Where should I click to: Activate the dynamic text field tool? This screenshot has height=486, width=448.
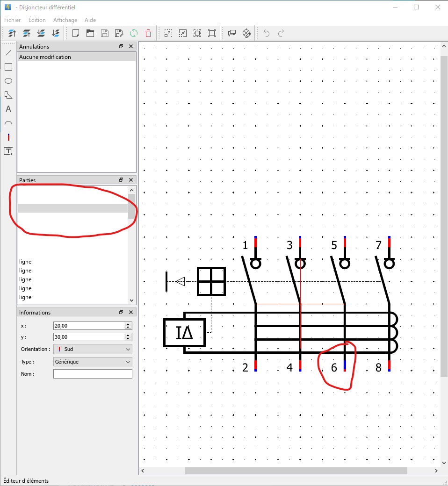(x=8, y=151)
